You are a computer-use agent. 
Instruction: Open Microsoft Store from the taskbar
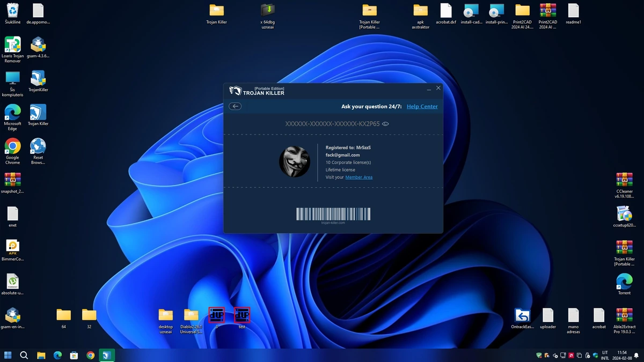pos(74,355)
